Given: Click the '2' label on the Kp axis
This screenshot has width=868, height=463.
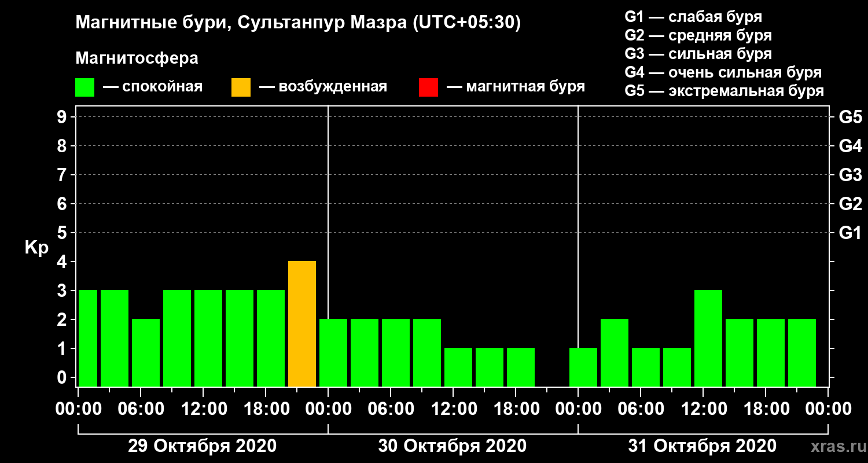Looking at the screenshot, I should click(63, 319).
